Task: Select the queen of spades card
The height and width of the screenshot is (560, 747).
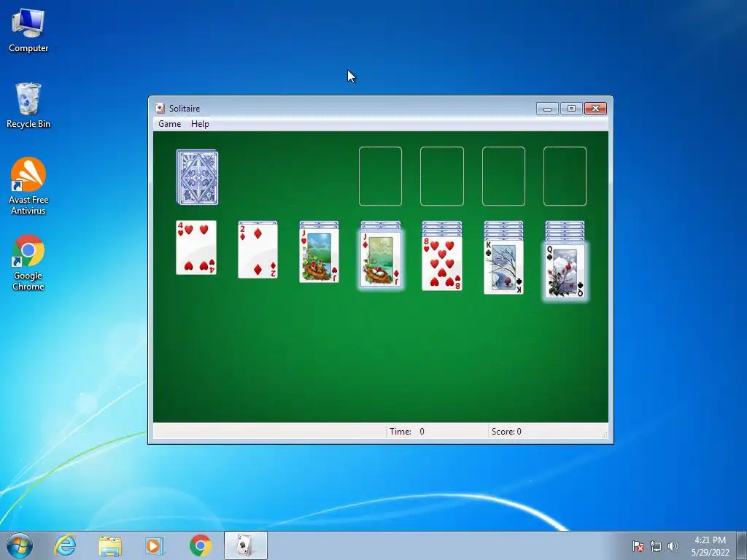Action: 565,271
